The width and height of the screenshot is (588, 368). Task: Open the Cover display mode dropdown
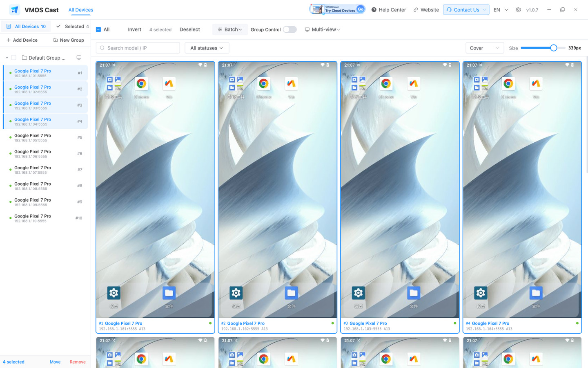pyautogui.click(x=485, y=48)
